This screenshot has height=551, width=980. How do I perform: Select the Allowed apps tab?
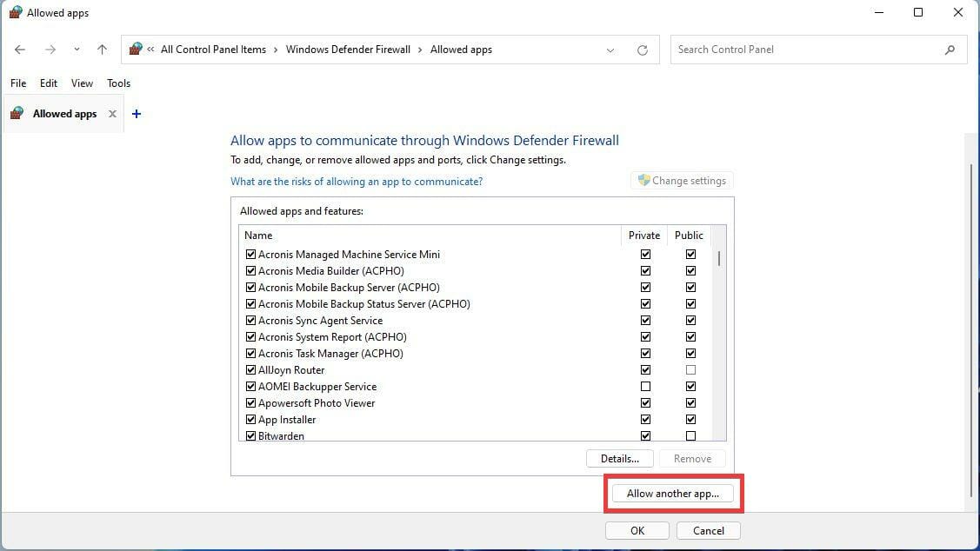tap(64, 114)
